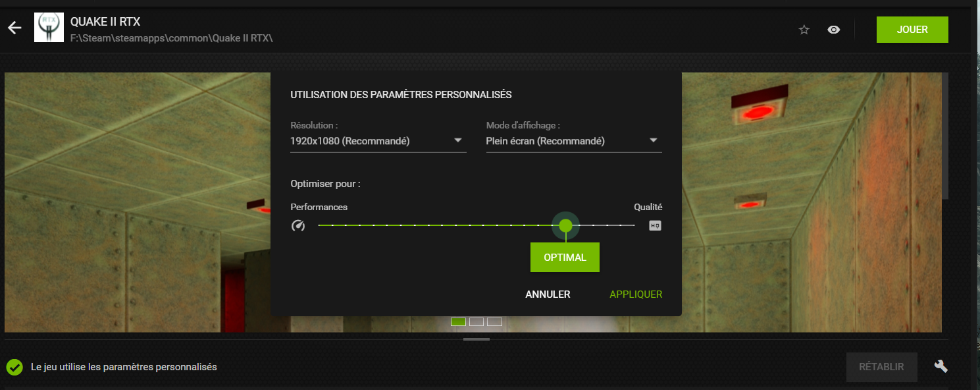Click the 'Le jeu utilise les paramètres personnalisés' text

pyautogui.click(x=124, y=367)
